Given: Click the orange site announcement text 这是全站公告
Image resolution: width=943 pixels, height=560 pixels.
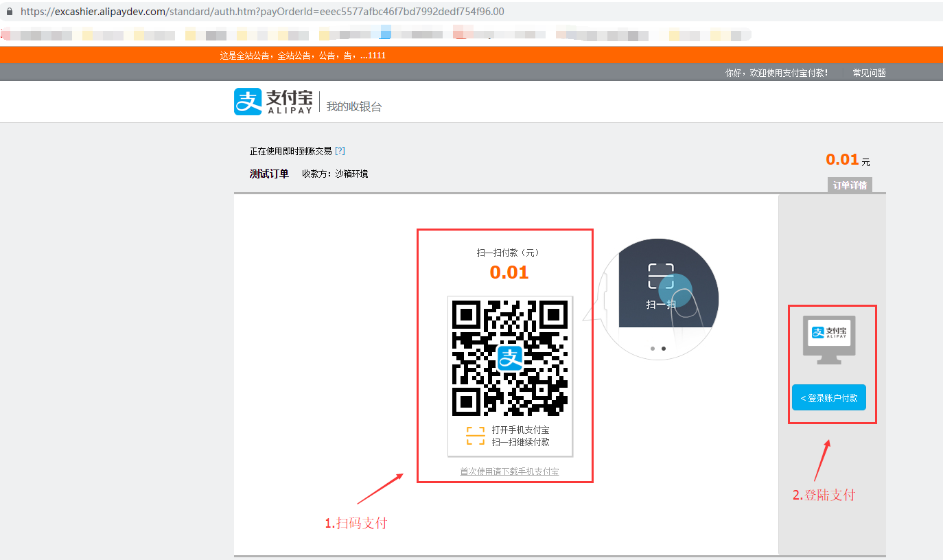Looking at the screenshot, I should [303, 56].
